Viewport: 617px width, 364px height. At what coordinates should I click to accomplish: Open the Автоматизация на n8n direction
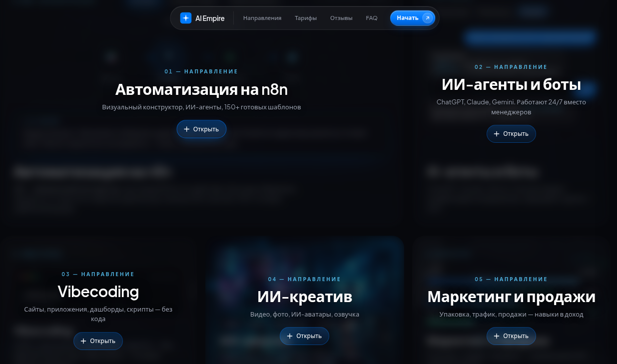201,129
